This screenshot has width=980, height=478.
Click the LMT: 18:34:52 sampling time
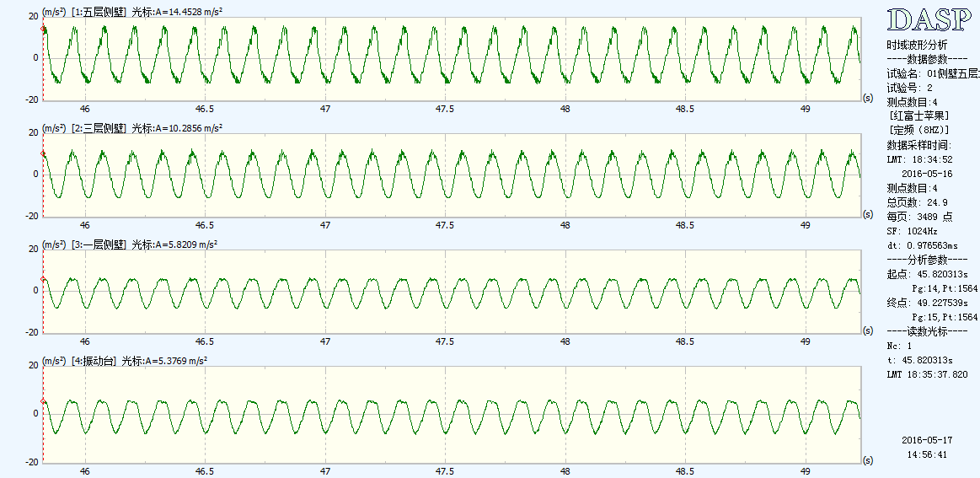point(919,160)
